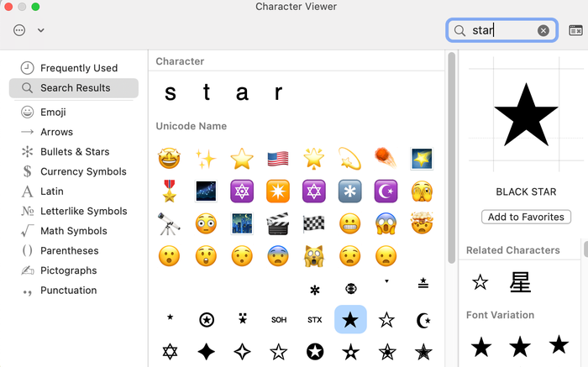
Task: Select the Latin category
Action: [x=74, y=191]
